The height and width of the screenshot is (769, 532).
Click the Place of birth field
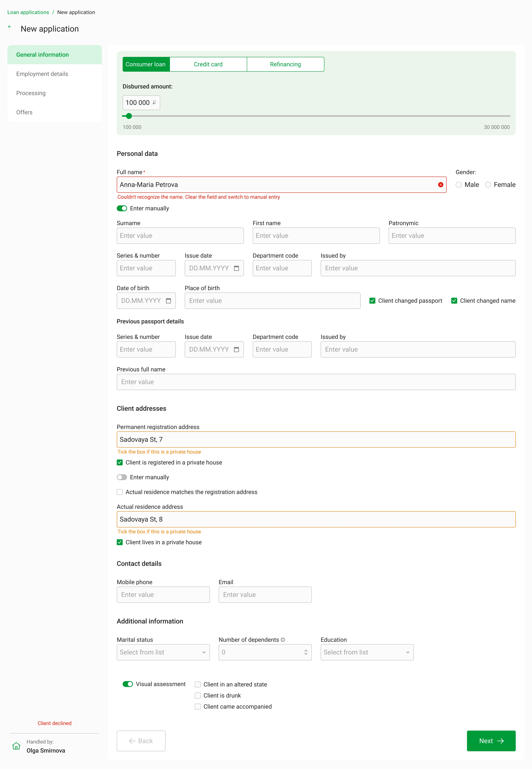pyautogui.click(x=272, y=300)
